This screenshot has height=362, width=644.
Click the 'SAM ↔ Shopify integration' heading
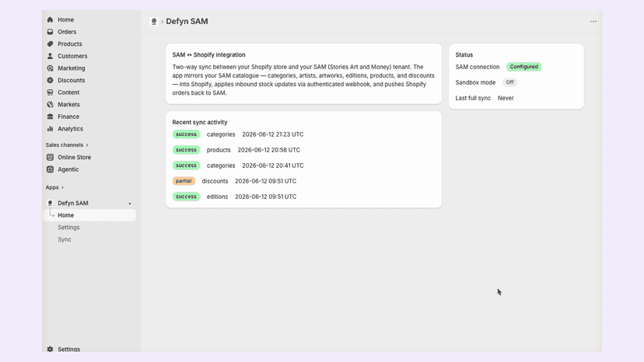[208, 54]
